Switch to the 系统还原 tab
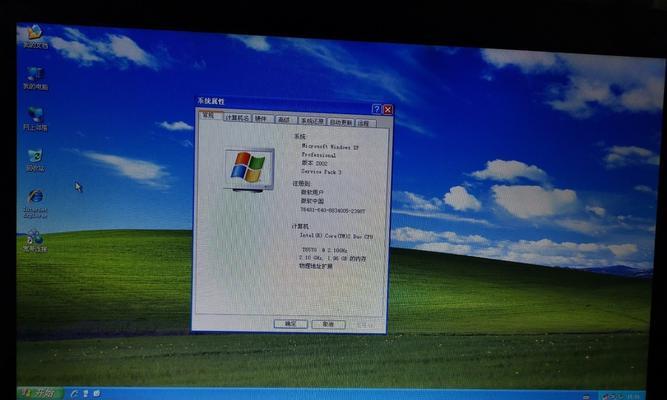Image resolution: width=667 pixels, height=400 pixels. tap(312, 121)
